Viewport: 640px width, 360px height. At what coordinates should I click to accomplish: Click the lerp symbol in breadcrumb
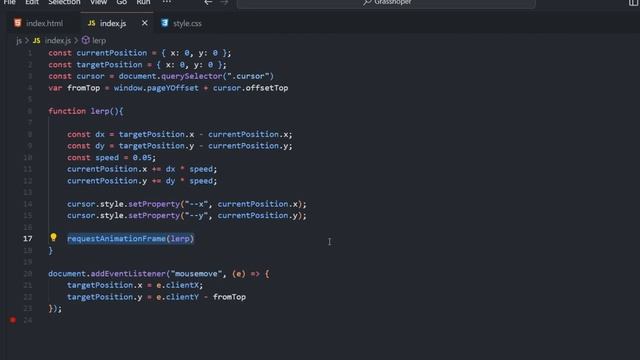(x=99, y=40)
